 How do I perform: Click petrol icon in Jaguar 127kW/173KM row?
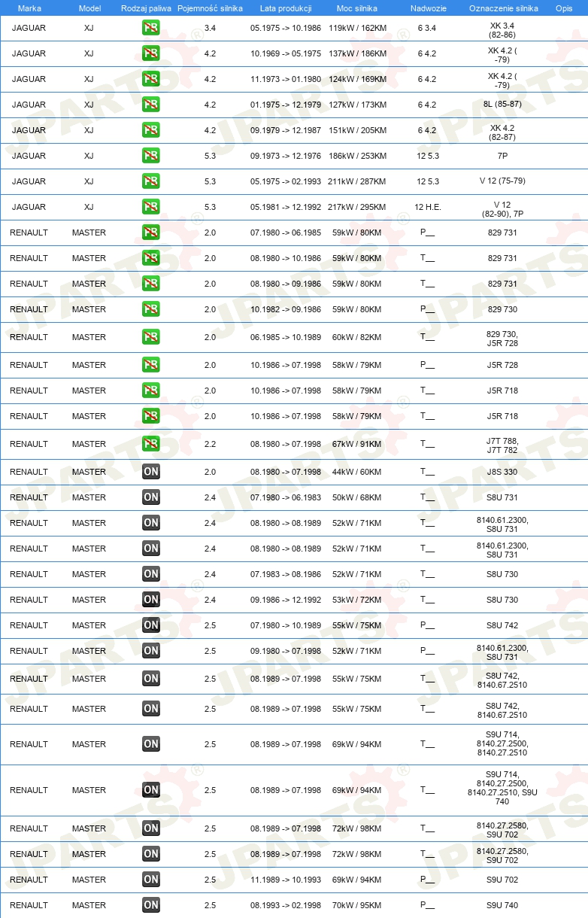151,105
